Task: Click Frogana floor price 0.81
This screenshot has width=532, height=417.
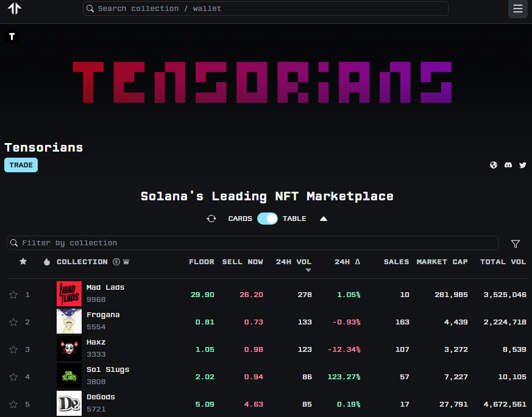Action: point(205,322)
